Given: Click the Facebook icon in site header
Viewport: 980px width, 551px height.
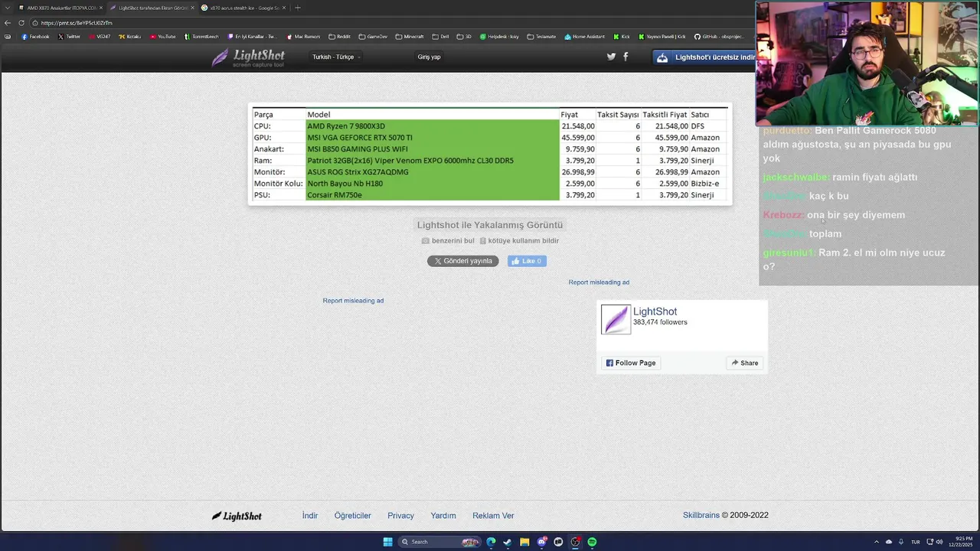Looking at the screenshot, I should click(x=626, y=57).
